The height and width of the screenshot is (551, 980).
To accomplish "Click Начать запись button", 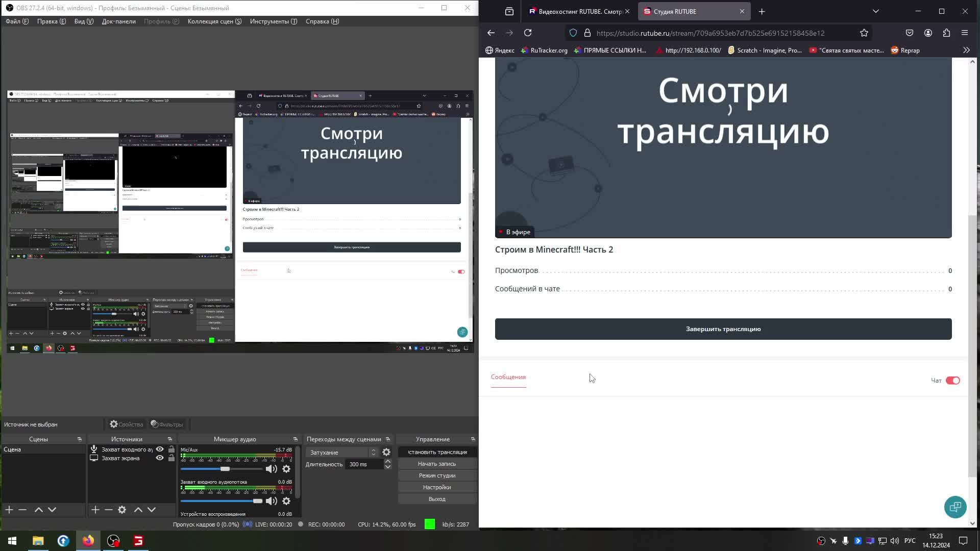I will tap(437, 464).
